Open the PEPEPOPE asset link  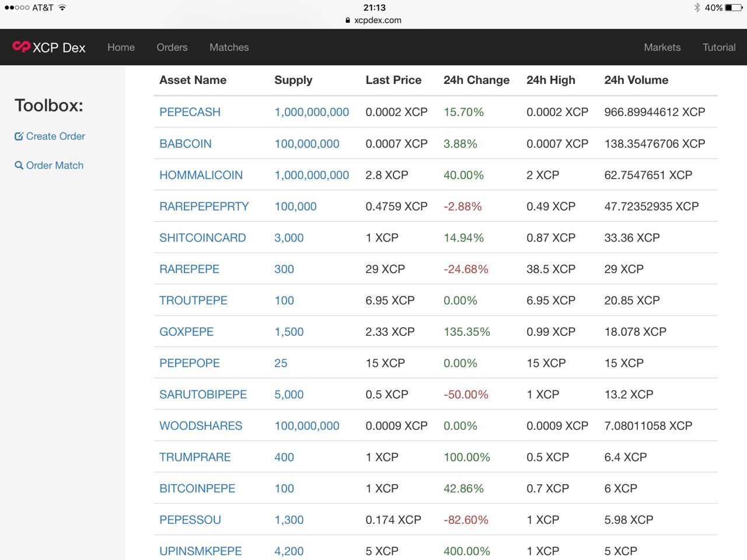[x=190, y=363]
